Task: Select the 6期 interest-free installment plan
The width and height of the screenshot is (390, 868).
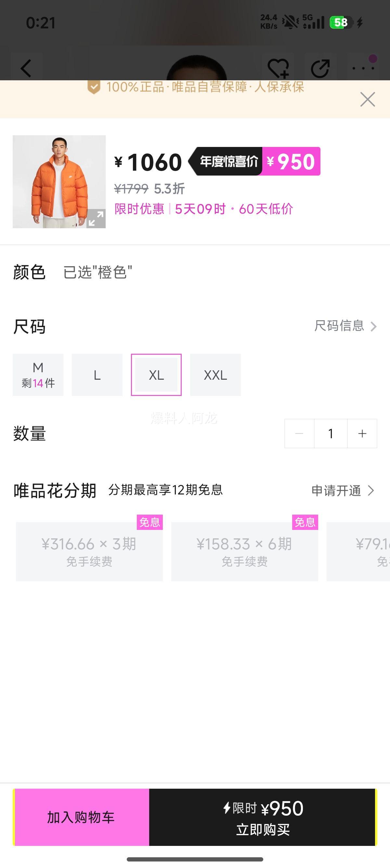Action: point(244,552)
